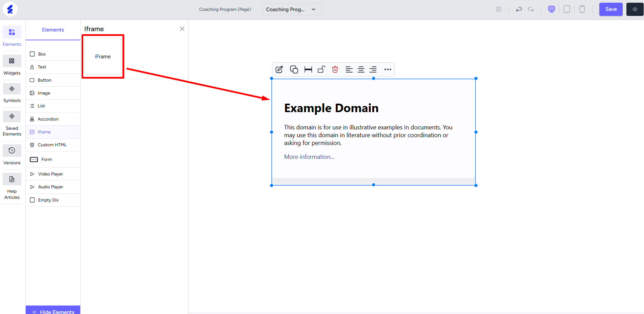Choose Button element from list

[53, 80]
